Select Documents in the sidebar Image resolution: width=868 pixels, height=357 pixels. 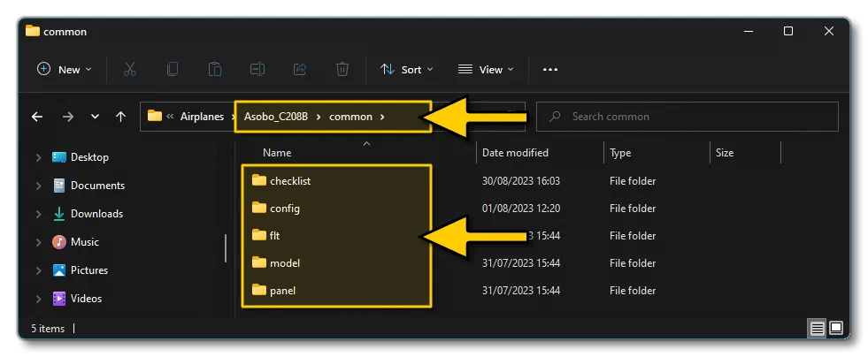click(x=88, y=186)
